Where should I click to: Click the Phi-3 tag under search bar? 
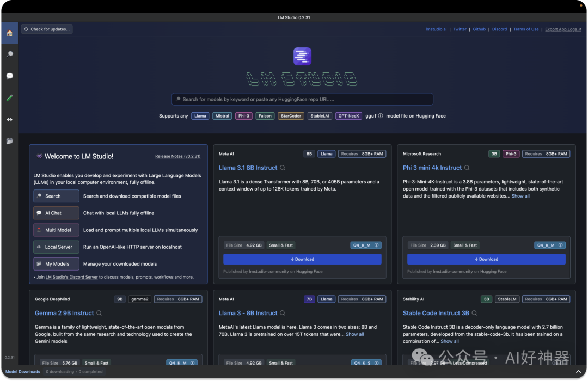tap(244, 116)
